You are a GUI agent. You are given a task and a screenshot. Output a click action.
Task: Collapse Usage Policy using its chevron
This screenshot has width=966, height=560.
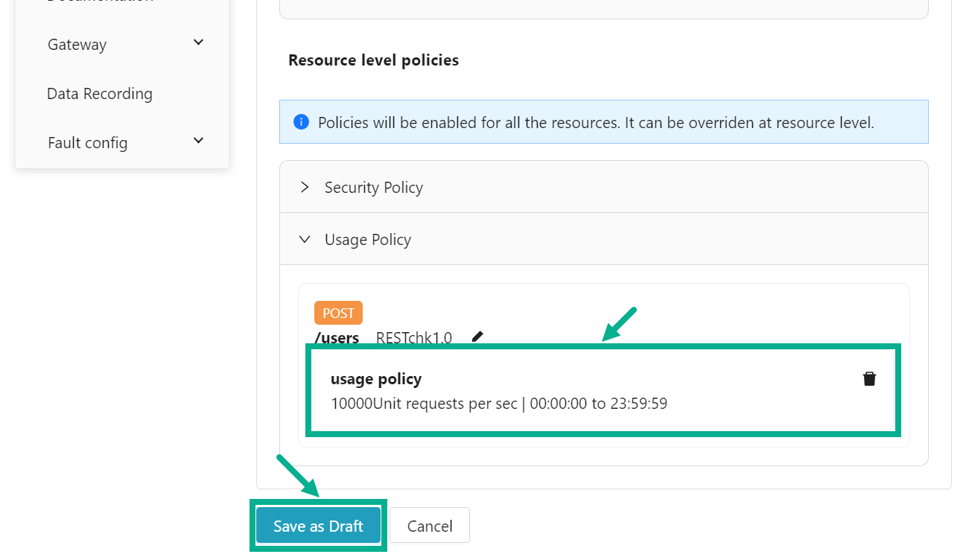304,240
